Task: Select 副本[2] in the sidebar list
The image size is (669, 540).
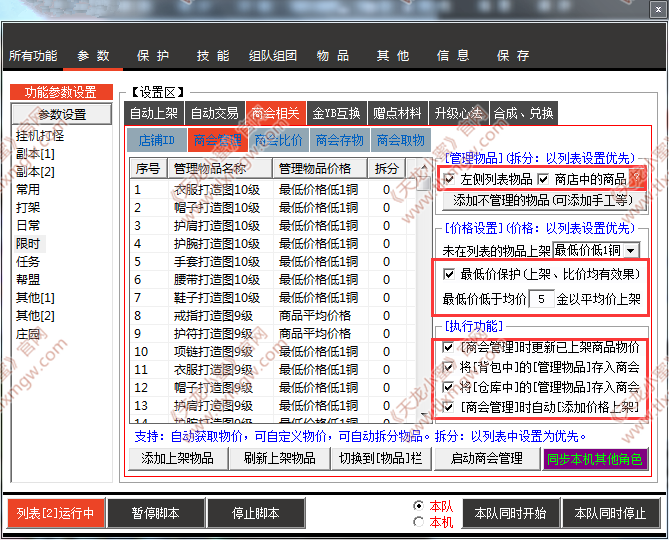Action: pyautogui.click(x=35, y=171)
